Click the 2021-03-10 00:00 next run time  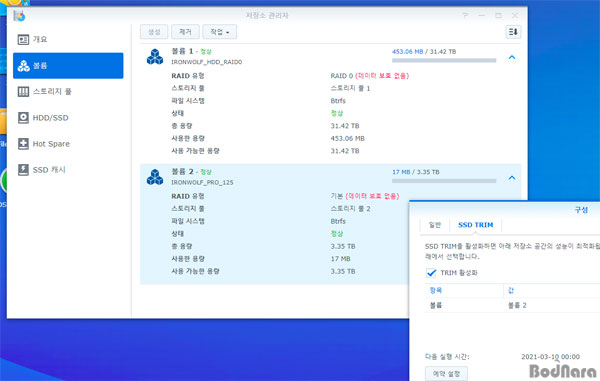550,357
